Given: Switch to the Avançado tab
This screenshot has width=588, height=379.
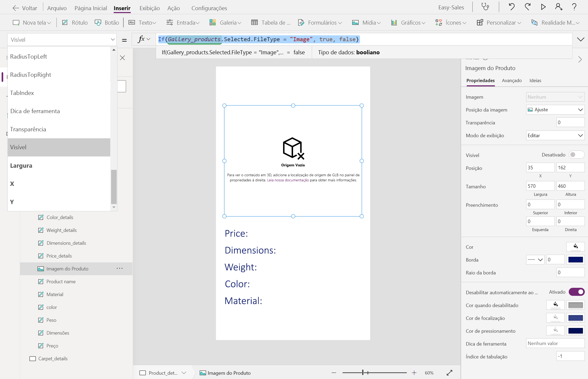Looking at the screenshot, I should click(512, 81).
